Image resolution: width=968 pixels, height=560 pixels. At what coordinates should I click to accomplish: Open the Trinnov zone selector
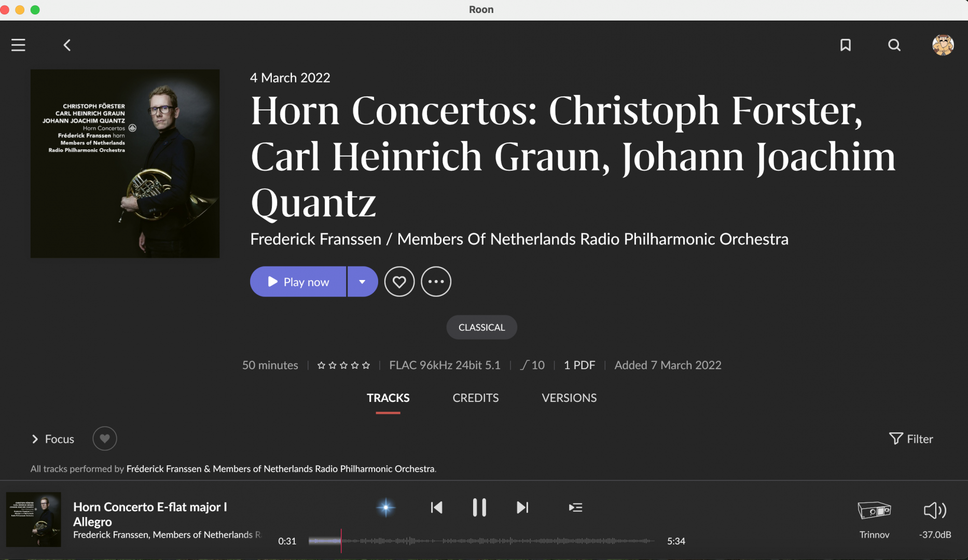(x=875, y=520)
